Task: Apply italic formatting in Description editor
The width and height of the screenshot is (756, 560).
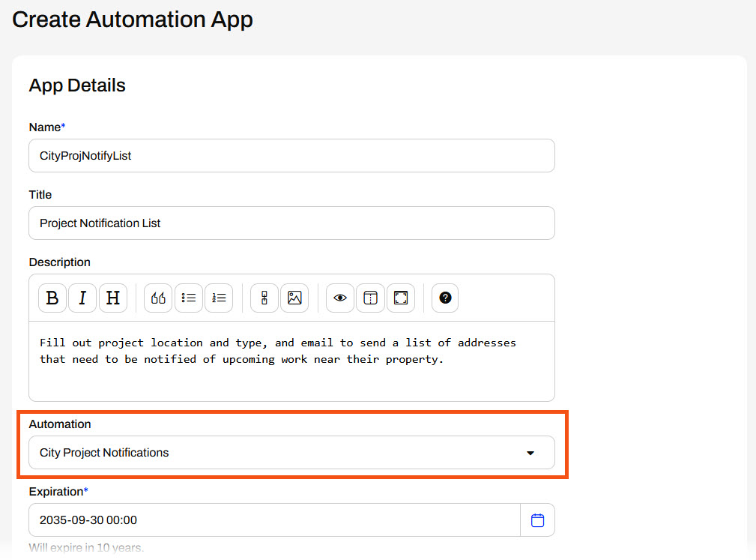Action: pos(82,298)
